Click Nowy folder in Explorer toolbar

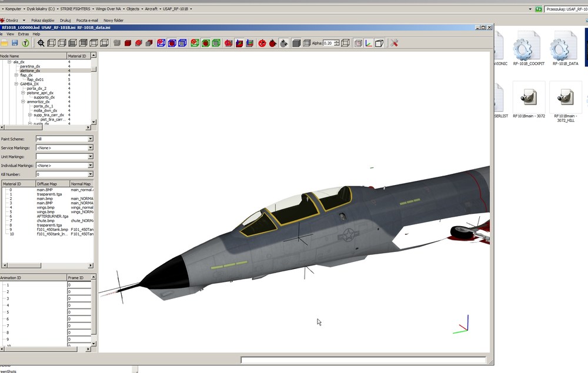point(113,21)
